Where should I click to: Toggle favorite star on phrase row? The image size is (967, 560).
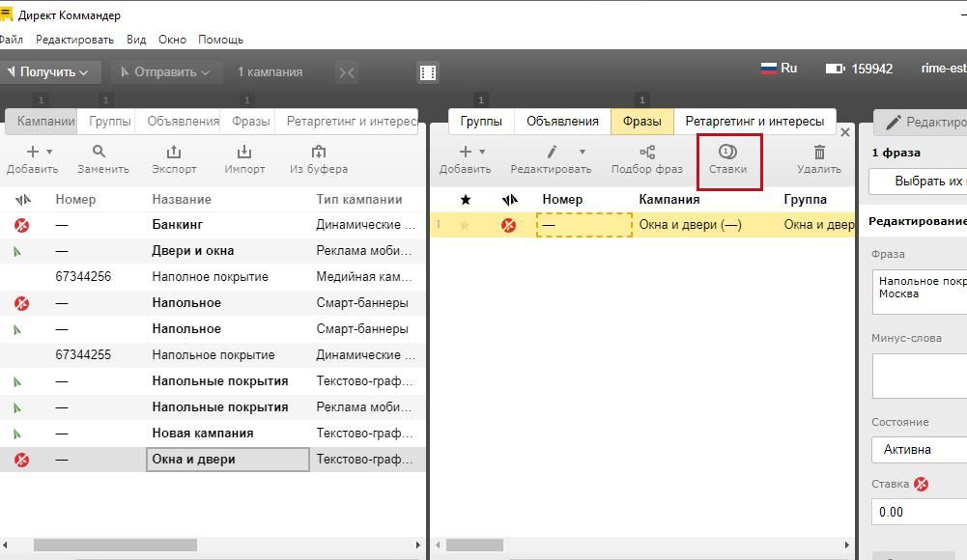465,225
